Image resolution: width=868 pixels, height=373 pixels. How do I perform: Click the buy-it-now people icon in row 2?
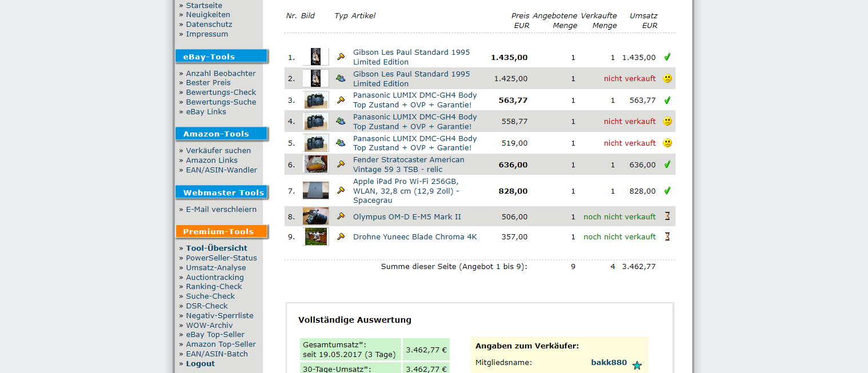click(x=341, y=78)
